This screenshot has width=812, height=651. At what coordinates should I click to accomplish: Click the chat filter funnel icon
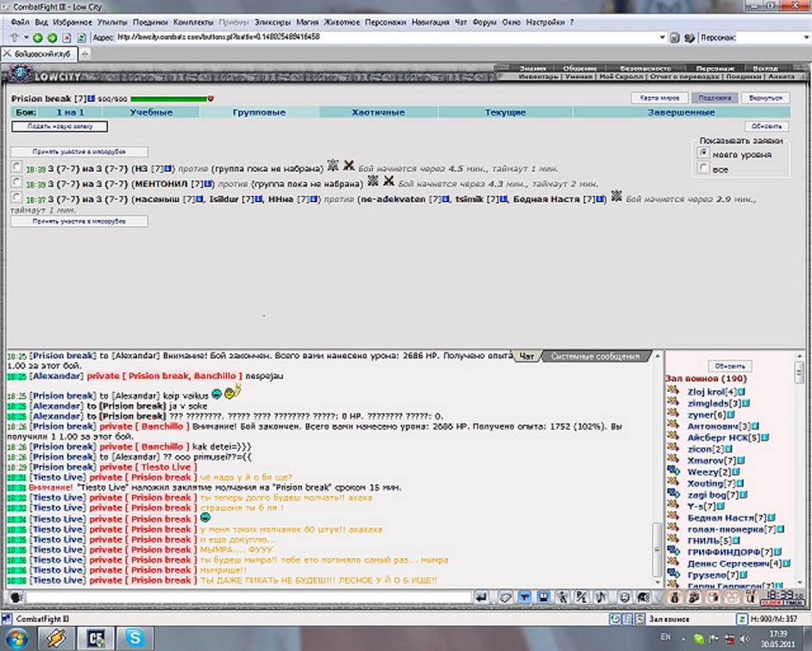pos(525,597)
